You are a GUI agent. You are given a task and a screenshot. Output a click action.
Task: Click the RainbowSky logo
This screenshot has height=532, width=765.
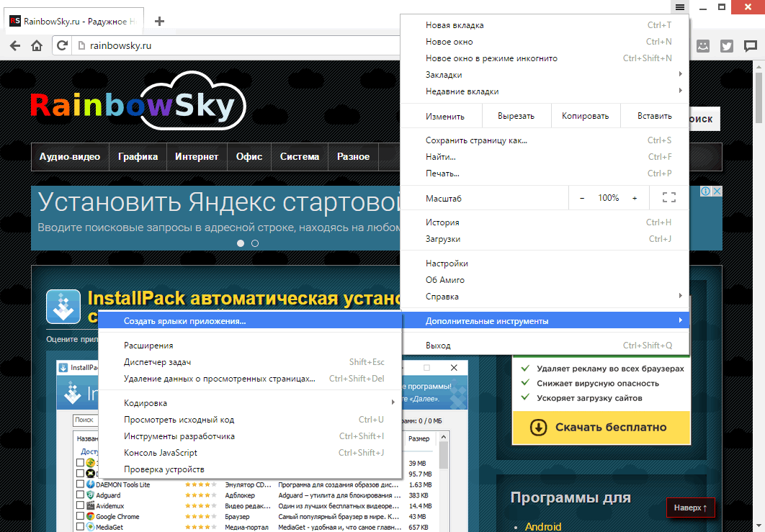click(138, 102)
